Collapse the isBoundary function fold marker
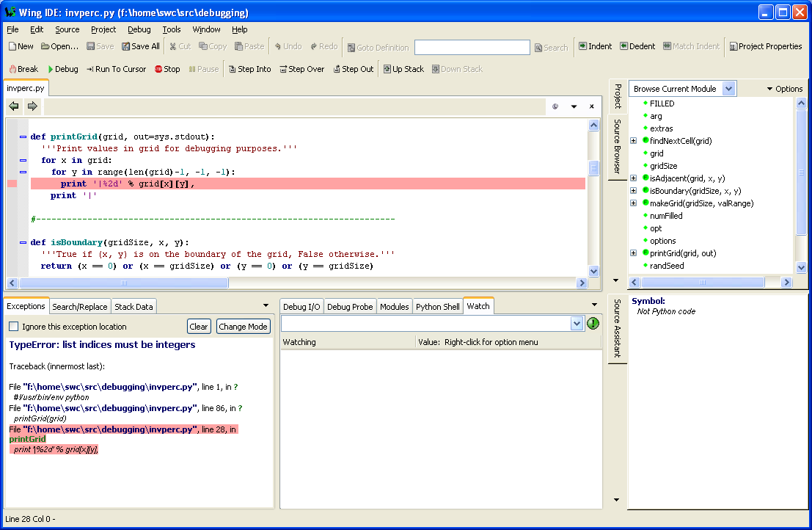The height and width of the screenshot is (530, 812). click(23, 242)
